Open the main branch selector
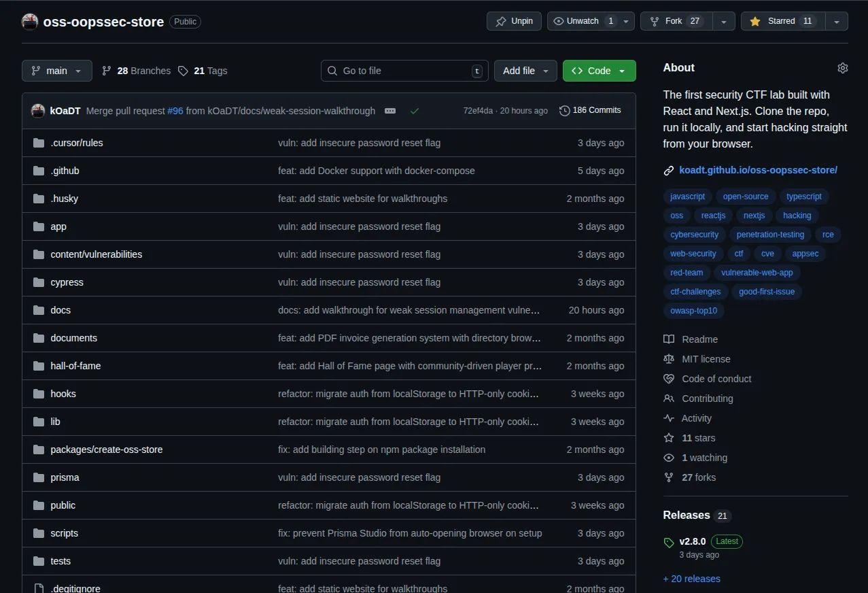This screenshot has width=868, height=593. point(56,70)
